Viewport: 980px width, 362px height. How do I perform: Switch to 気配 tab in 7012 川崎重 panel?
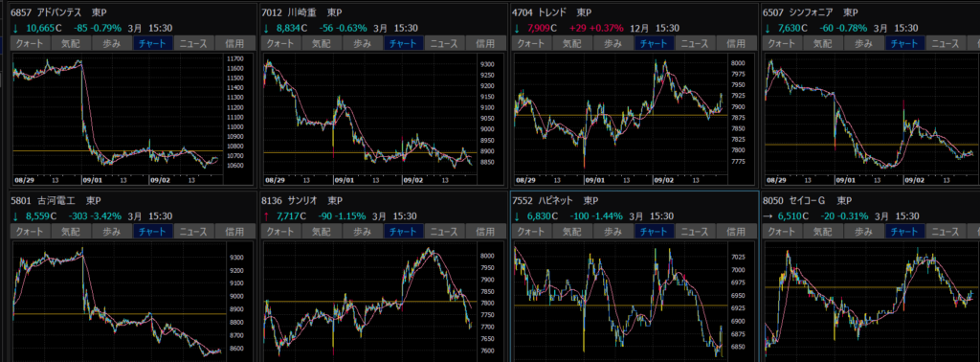(x=322, y=43)
